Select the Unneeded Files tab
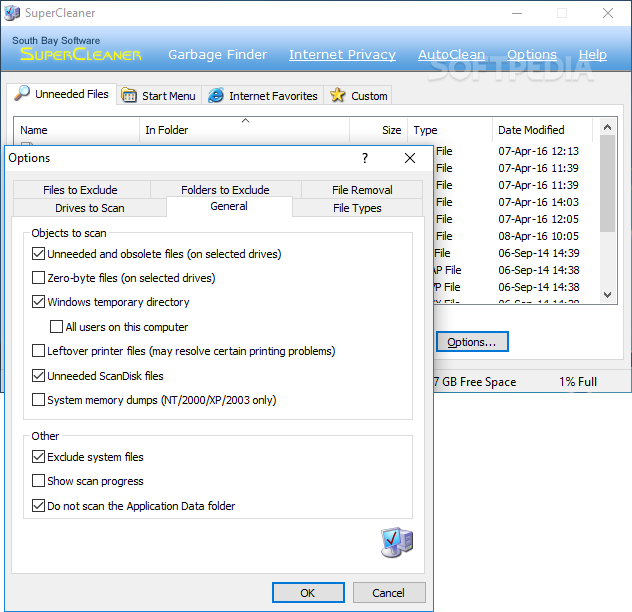 pos(62,94)
